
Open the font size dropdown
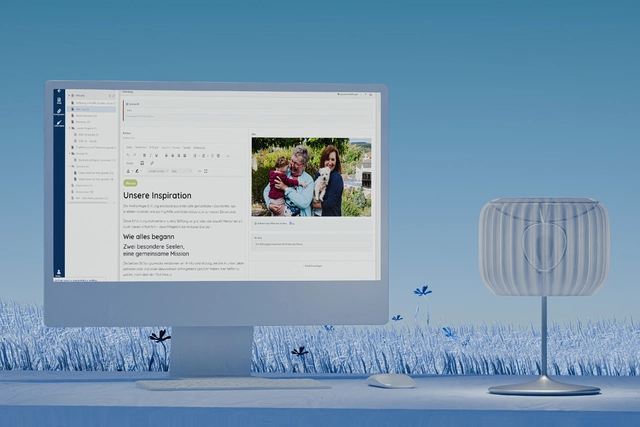click(x=182, y=171)
